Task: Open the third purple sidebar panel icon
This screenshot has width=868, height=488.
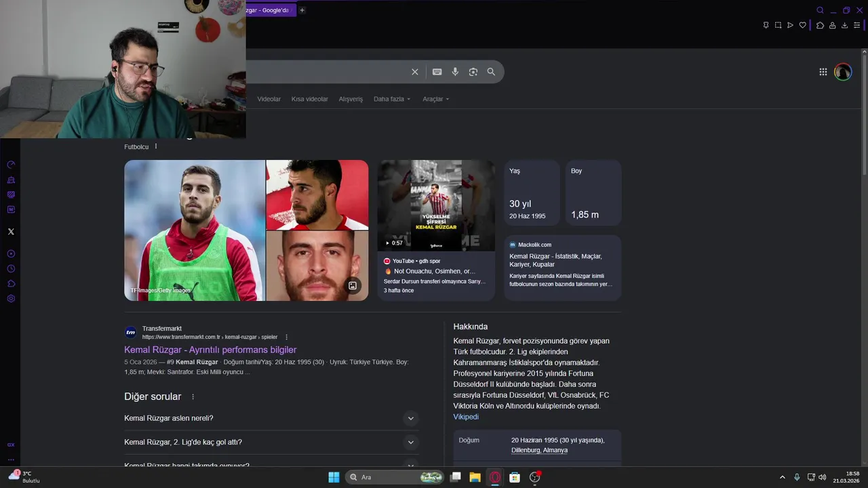Action: click(x=11, y=195)
